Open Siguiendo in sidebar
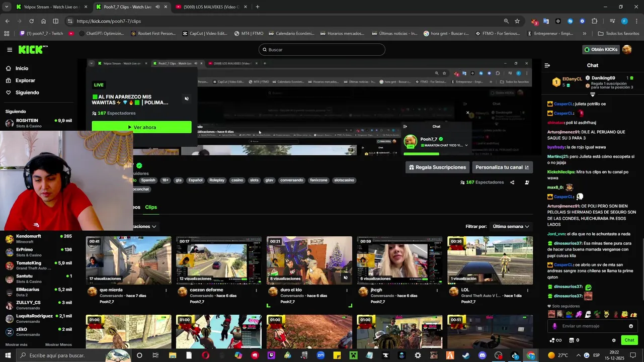The image size is (644, 362). [27, 93]
